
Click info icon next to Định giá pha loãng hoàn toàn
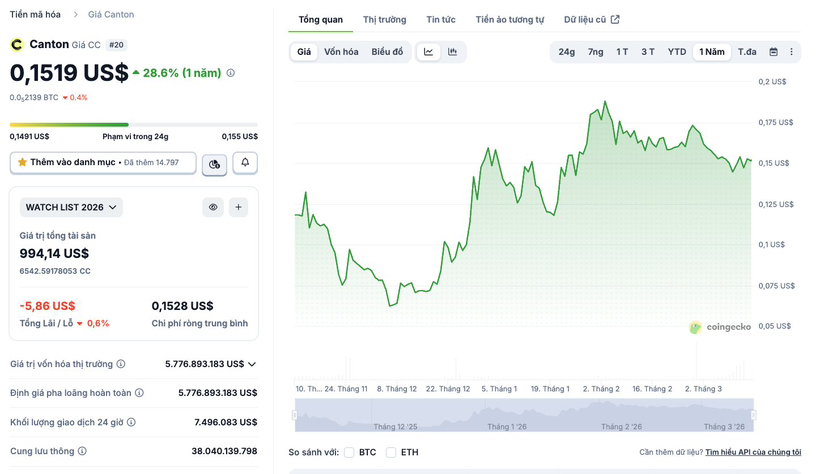[x=139, y=393]
